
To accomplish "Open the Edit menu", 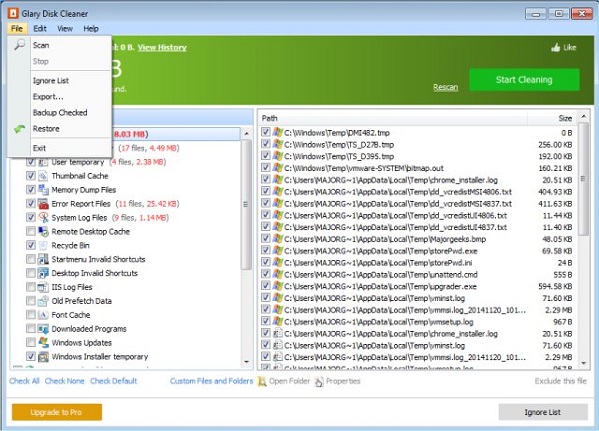I will (40, 29).
